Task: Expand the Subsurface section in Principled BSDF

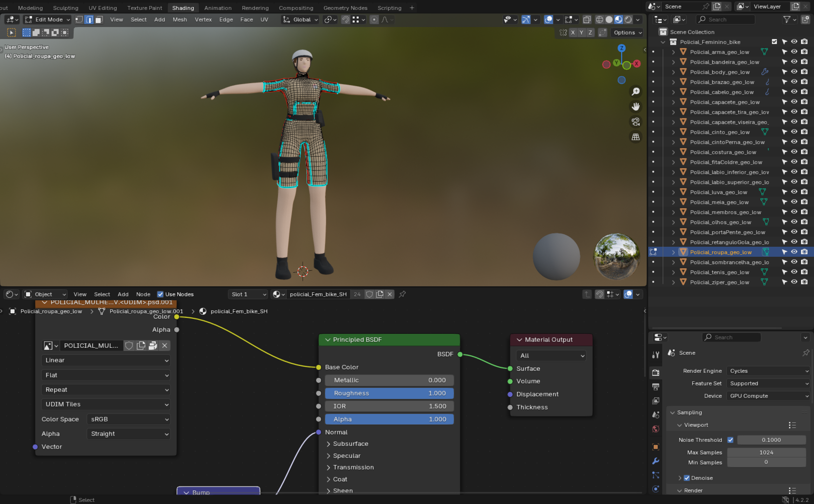Action: pyautogui.click(x=350, y=444)
